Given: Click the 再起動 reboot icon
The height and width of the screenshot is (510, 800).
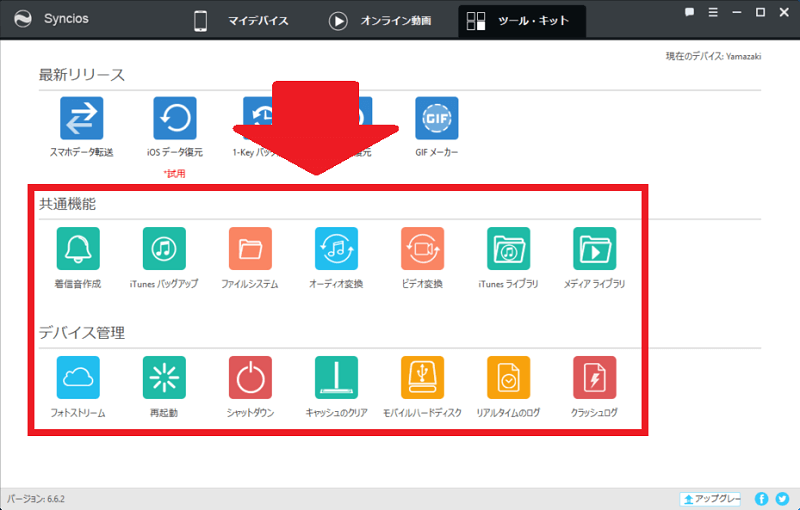Looking at the screenshot, I should [x=164, y=377].
